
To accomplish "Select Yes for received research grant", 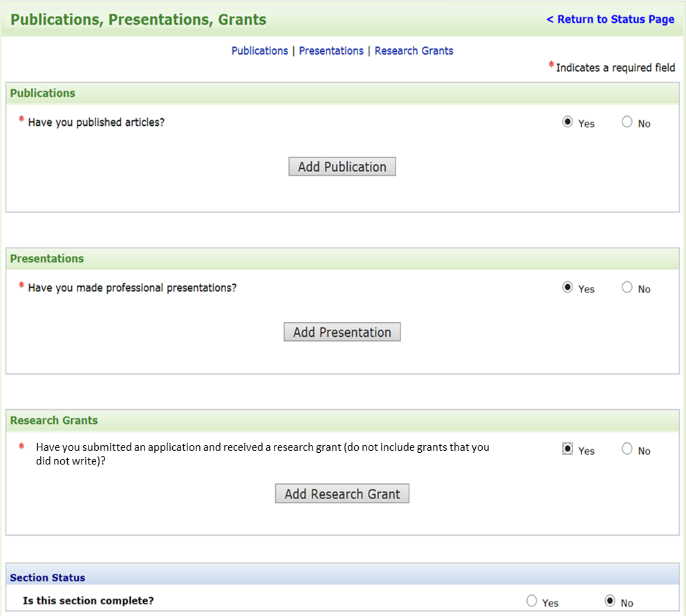I will [x=568, y=449].
